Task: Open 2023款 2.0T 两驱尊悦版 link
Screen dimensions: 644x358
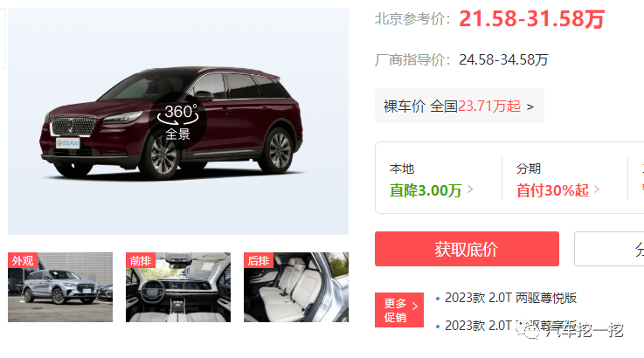Action: coord(510,298)
